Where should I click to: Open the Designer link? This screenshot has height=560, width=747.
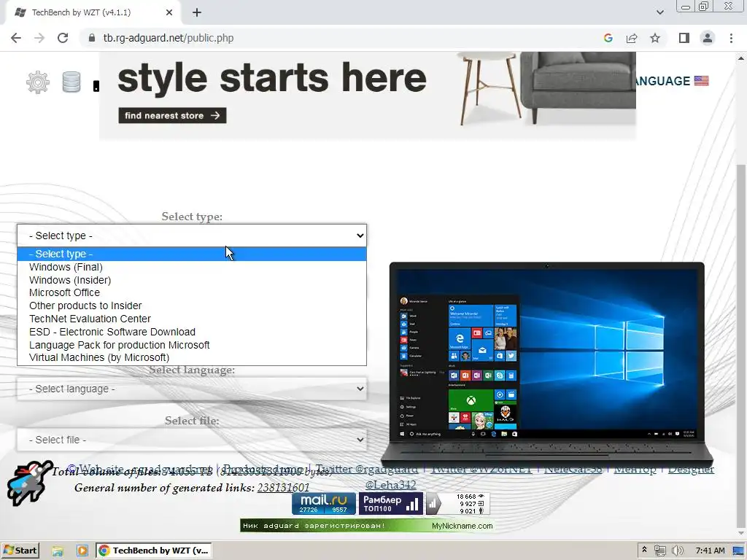pos(691,469)
